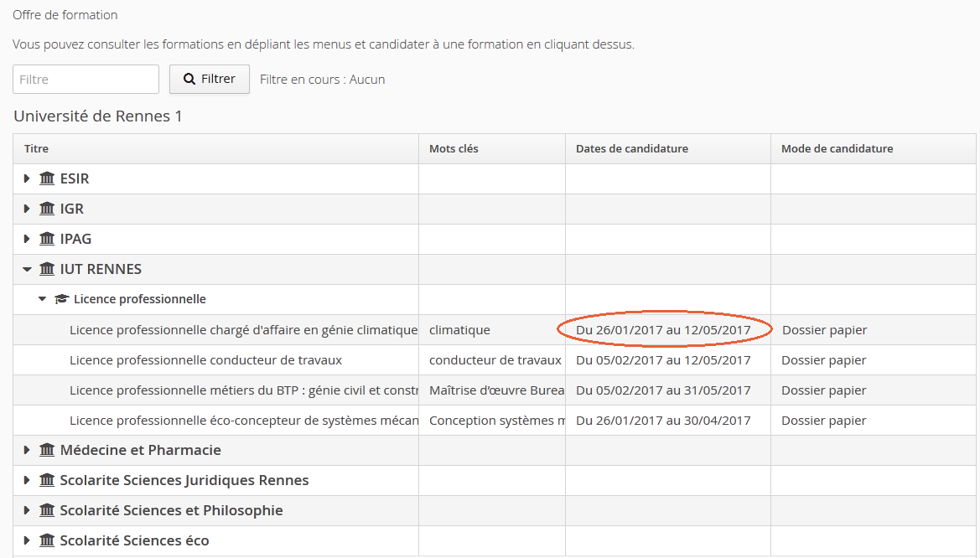Click the institution icon beside Scolarité Sciences et Philosophie
980x558 pixels.
[47, 510]
